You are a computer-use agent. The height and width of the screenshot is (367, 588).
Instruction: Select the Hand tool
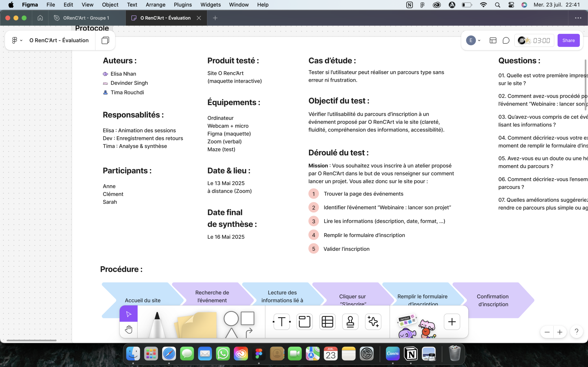(129, 329)
